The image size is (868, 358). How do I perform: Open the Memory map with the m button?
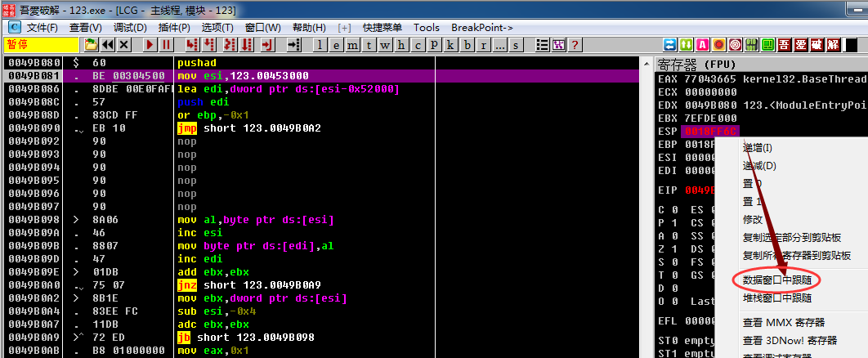pos(352,46)
